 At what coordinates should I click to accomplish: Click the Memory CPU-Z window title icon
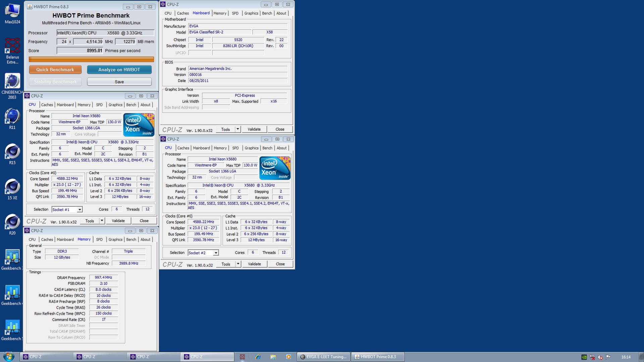[27, 231]
